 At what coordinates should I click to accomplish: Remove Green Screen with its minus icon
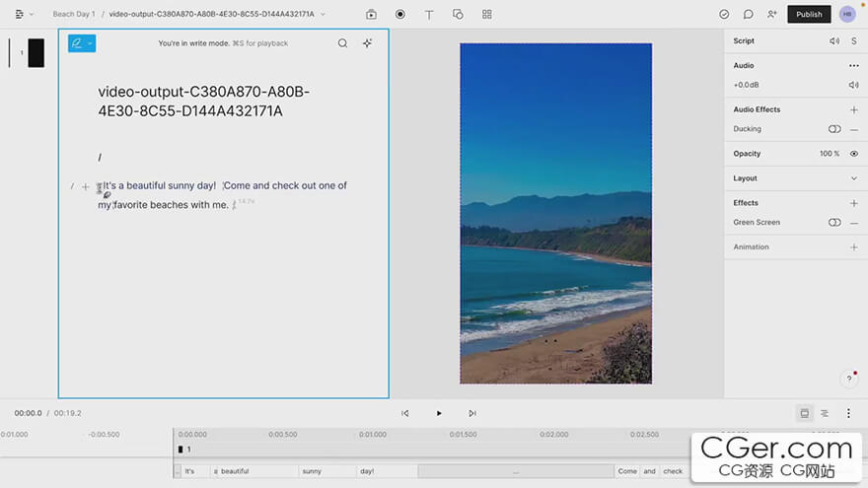click(853, 223)
